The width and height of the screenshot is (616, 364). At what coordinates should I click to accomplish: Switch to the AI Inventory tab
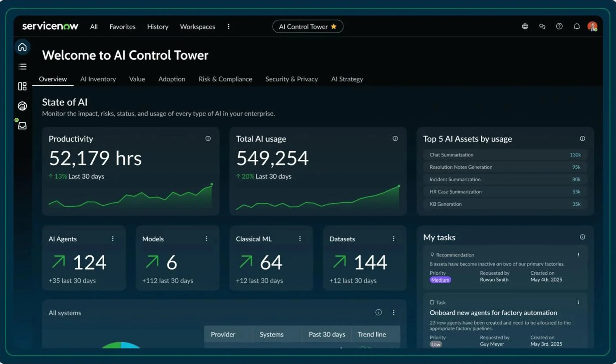(98, 79)
